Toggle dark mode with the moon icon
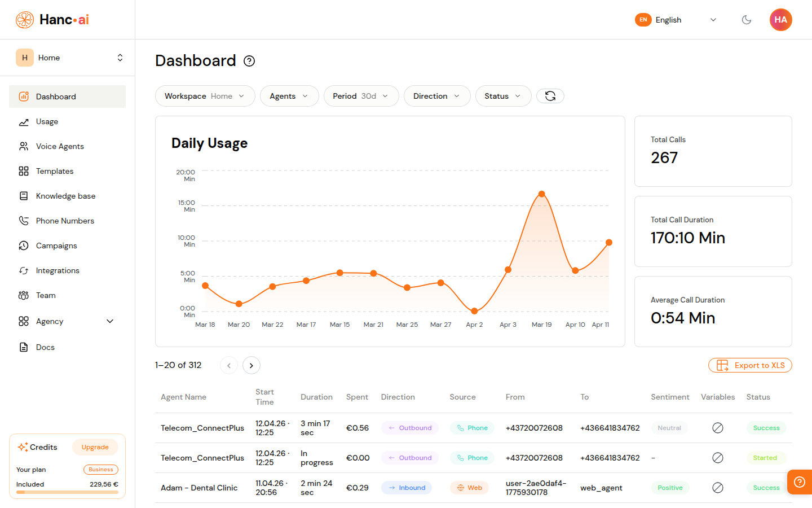The height and width of the screenshot is (508, 812). (747, 20)
